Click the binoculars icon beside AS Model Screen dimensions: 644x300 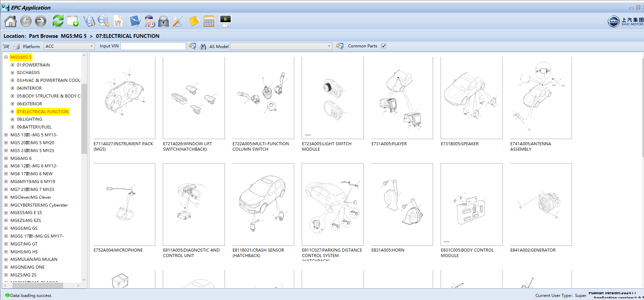tap(203, 46)
